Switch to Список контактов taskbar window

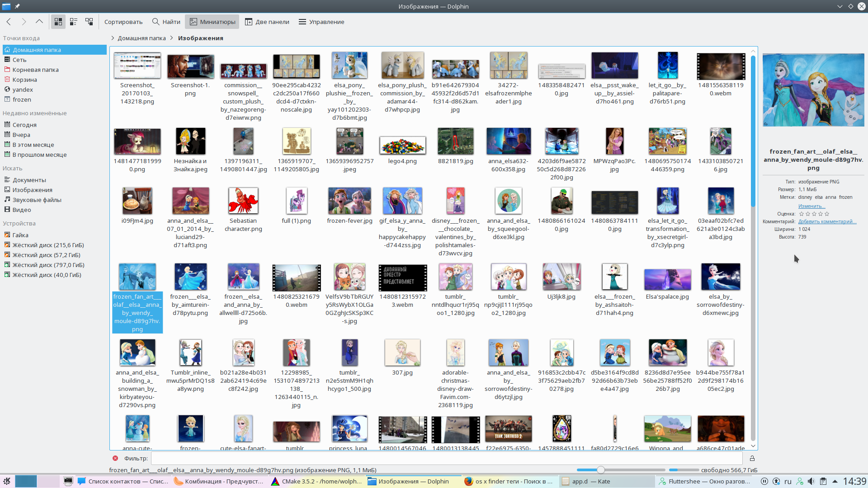[123, 481]
